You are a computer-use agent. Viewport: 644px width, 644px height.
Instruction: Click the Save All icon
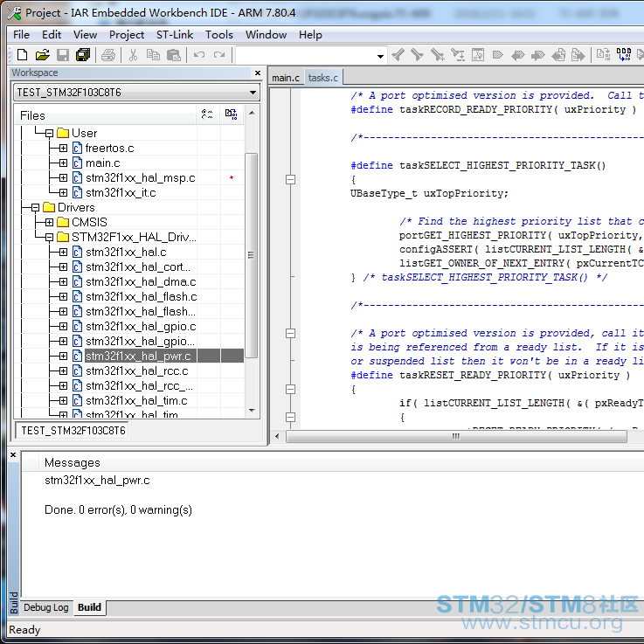point(83,55)
